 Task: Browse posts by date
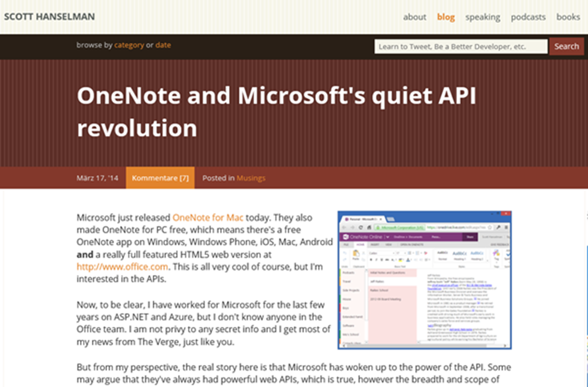point(163,45)
